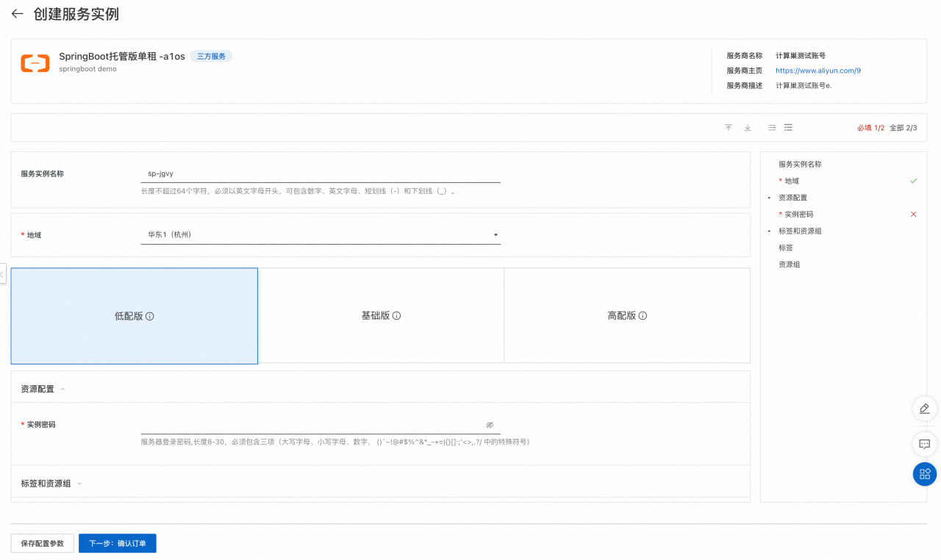
Task: Select the 高配版 plan card
Action: click(x=626, y=315)
